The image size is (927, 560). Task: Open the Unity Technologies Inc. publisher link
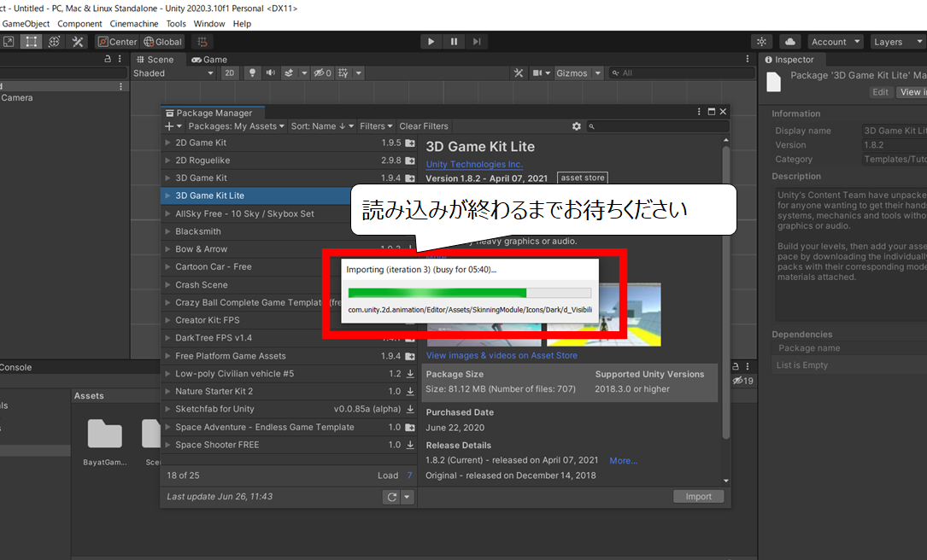point(474,164)
